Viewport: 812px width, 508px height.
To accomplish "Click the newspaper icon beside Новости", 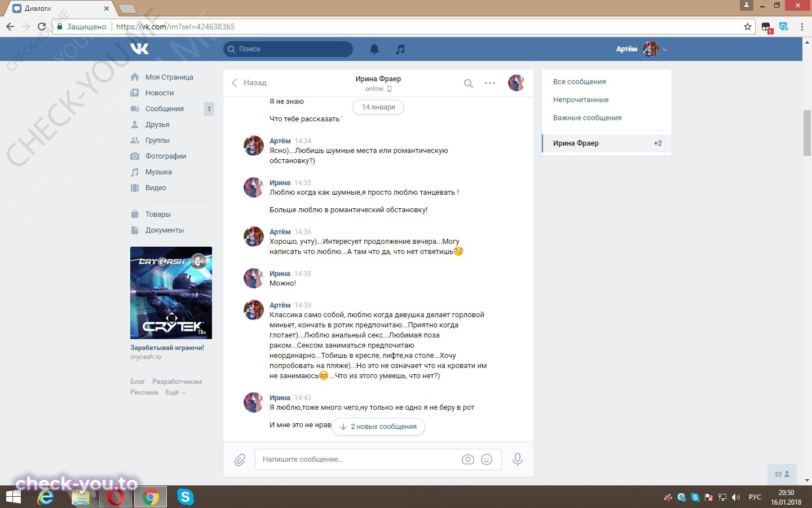I will coord(135,93).
